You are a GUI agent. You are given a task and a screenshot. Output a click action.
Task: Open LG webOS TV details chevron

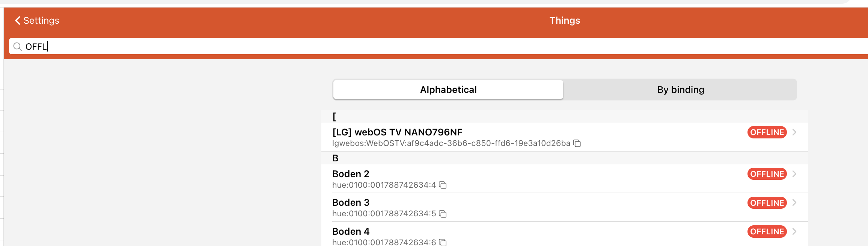(x=794, y=132)
